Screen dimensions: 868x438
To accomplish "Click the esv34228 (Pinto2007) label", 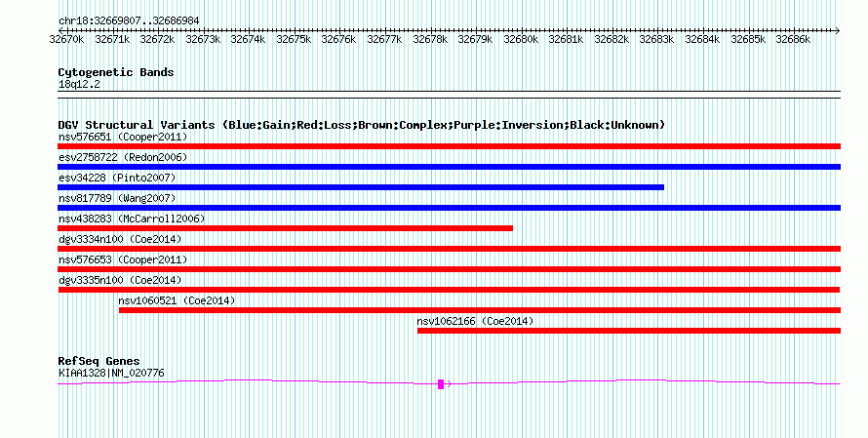I will pyautogui.click(x=117, y=178).
